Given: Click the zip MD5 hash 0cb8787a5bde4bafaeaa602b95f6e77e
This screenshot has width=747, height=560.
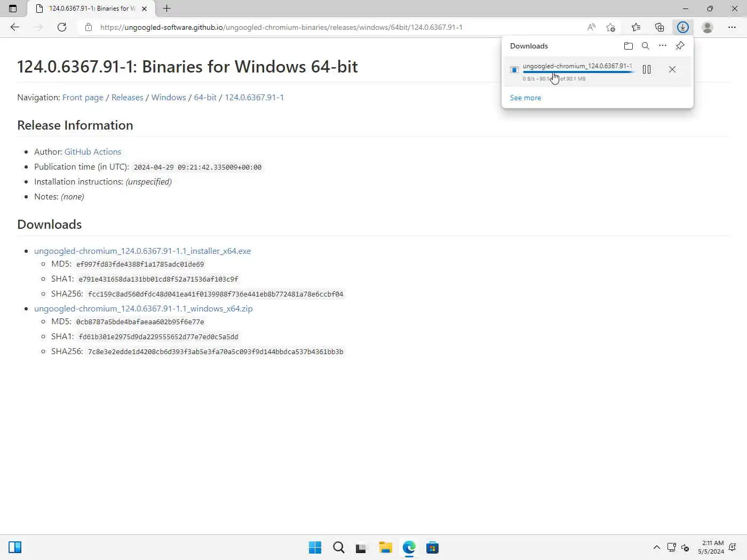Looking at the screenshot, I should [x=140, y=322].
